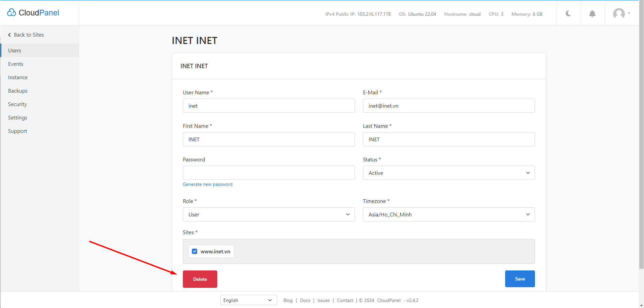
Task: Click the red Delete button
Action: [x=200, y=279]
